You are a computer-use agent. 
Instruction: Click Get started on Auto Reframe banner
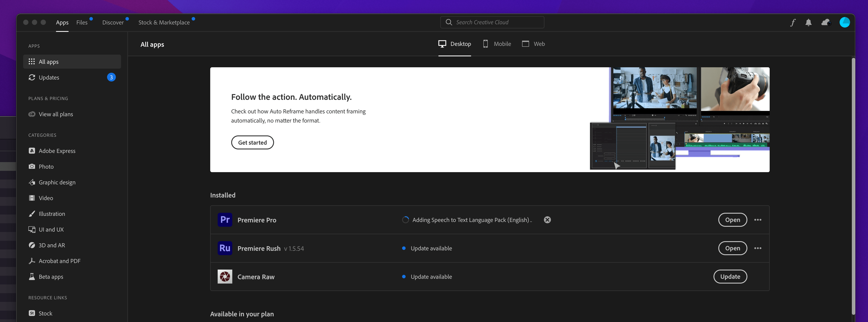pos(252,142)
